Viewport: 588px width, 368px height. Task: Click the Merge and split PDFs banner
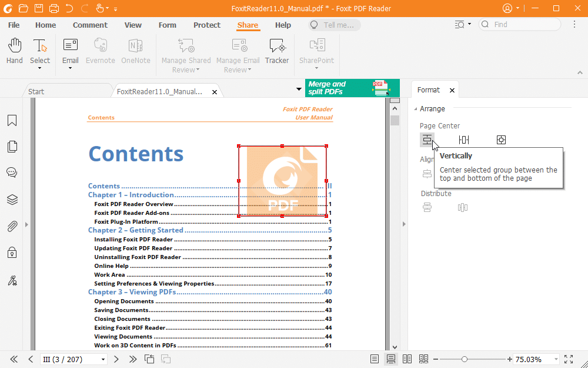[x=341, y=88]
